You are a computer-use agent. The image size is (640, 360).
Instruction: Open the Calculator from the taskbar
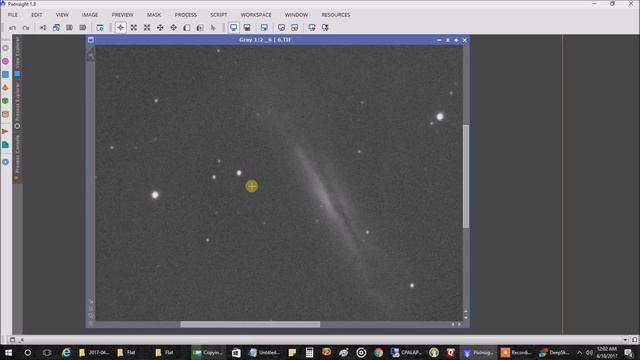(x=309, y=352)
